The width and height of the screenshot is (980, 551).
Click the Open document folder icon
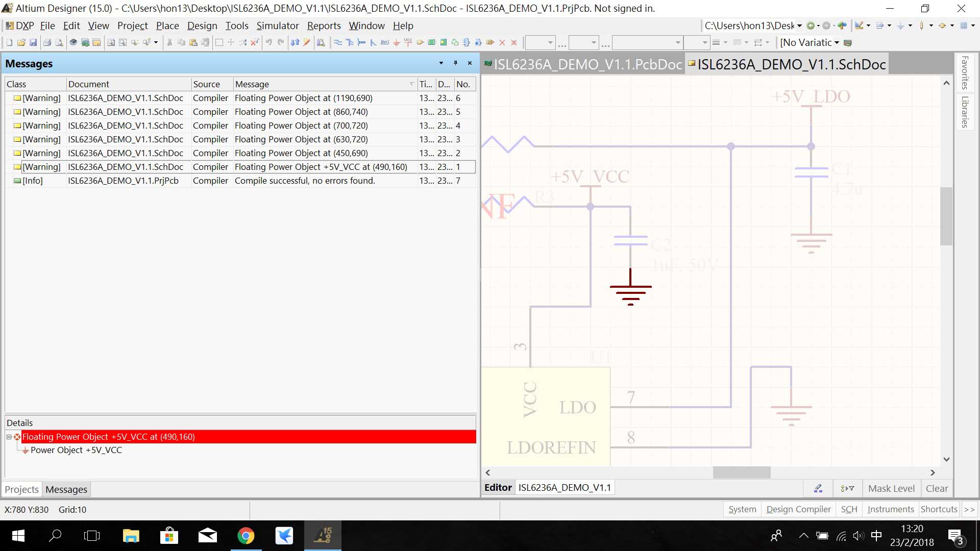click(21, 43)
